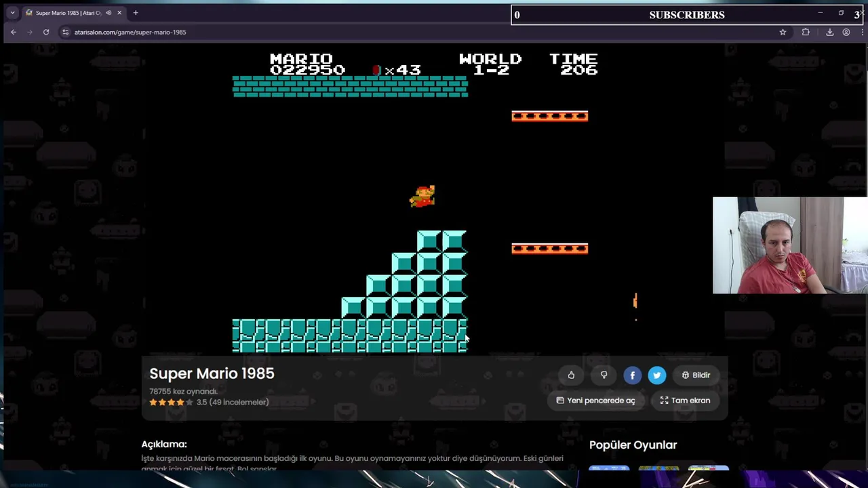
Task: Click the Popüler Oyunlar heading
Action: coord(633,445)
